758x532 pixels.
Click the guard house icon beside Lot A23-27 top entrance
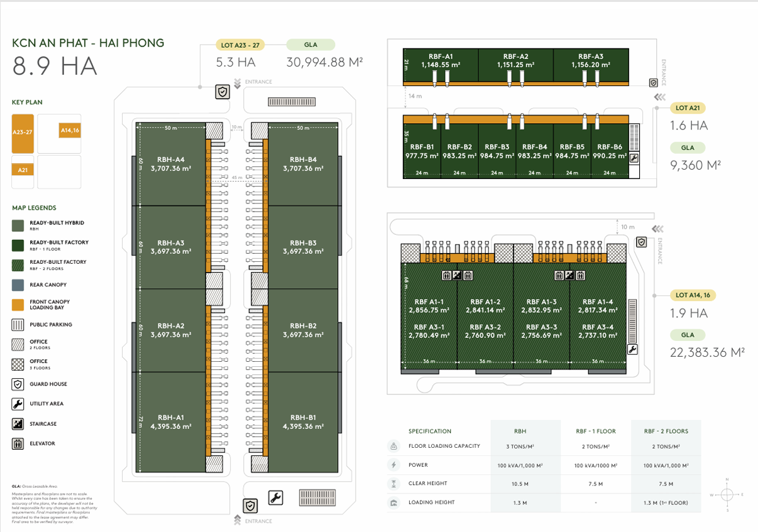(222, 92)
